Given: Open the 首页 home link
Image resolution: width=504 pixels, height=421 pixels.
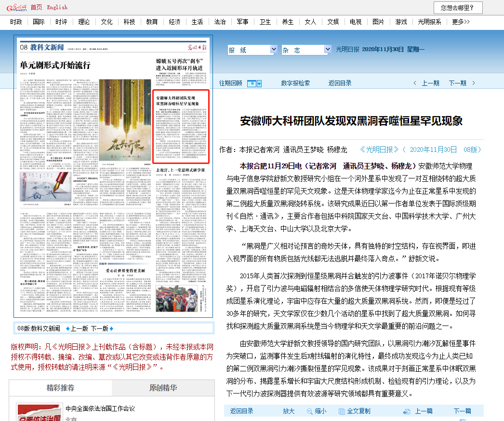Looking at the screenshot, I should coord(36,7).
